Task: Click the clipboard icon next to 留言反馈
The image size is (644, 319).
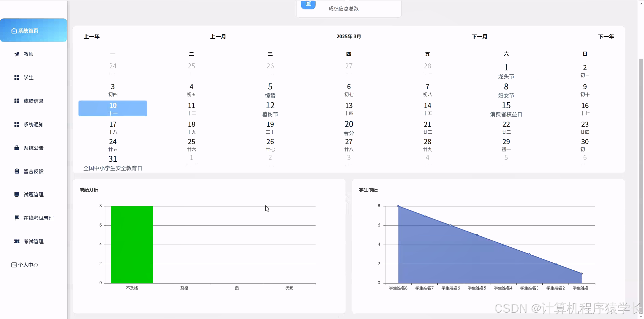Action: pyautogui.click(x=17, y=171)
